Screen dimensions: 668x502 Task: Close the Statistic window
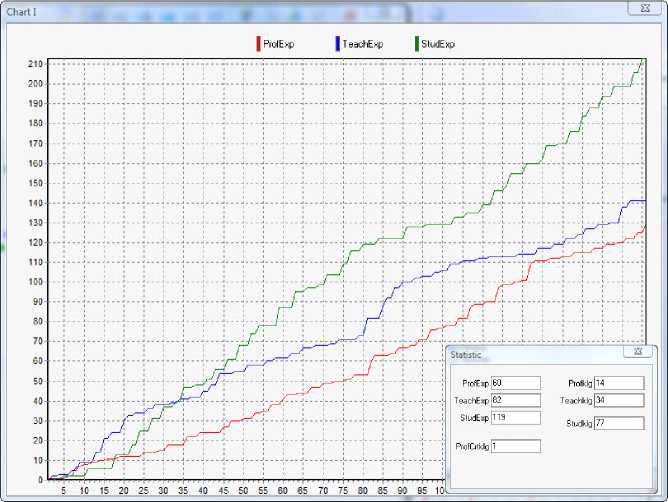tap(637, 352)
